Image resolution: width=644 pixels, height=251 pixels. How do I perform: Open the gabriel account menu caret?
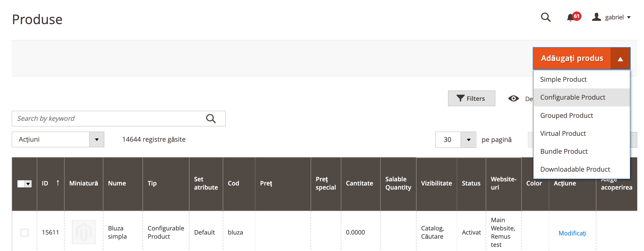coord(629,17)
